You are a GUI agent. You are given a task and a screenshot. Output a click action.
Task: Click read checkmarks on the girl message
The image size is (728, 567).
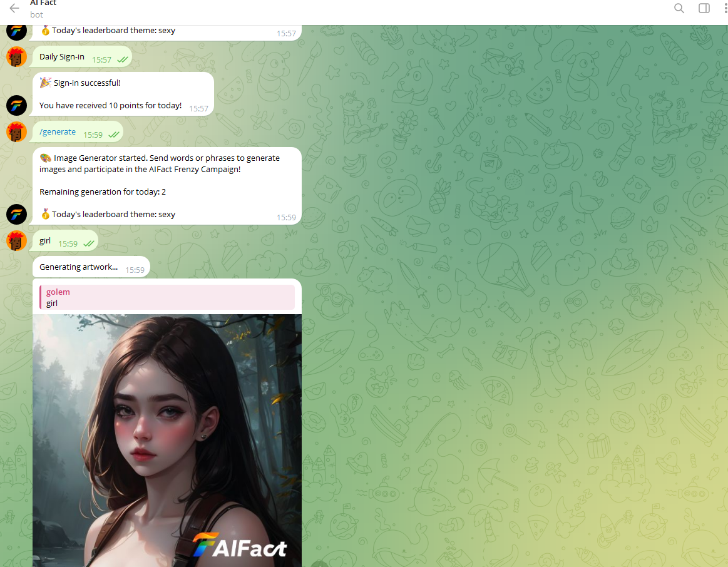coord(89,243)
